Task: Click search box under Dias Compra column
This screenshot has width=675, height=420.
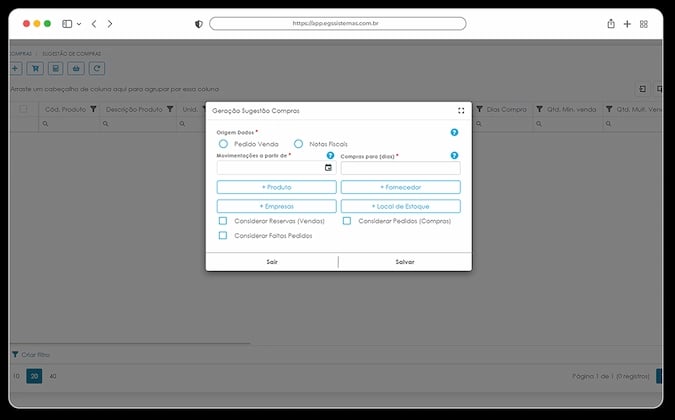Action: point(503,124)
